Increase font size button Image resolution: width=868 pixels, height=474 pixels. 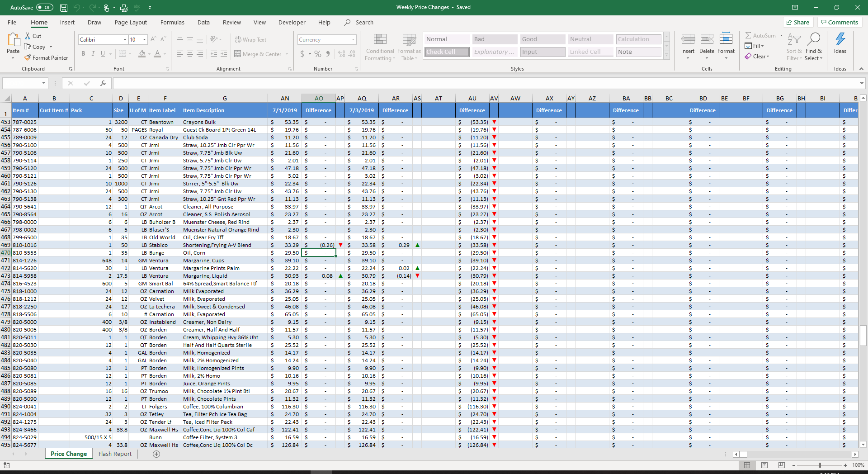click(153, 39)
